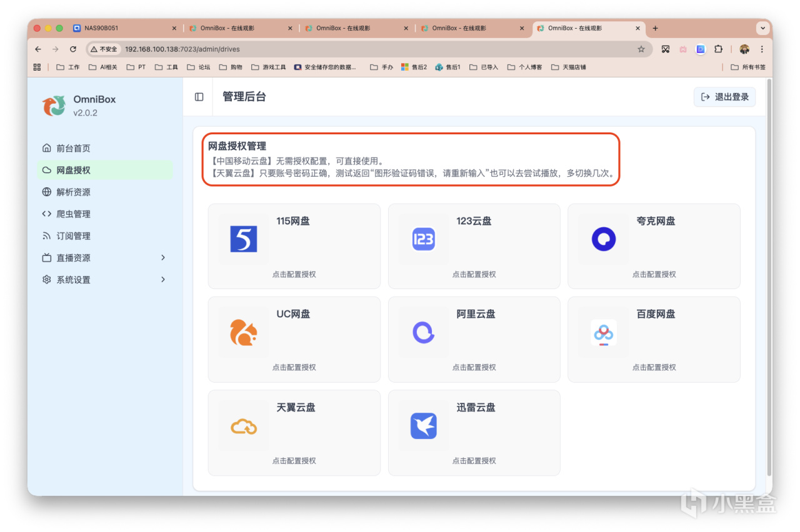Image resolution: width=800 pixels, height=532 pixels.
Task: Open the 个人博客 bookmark folder
Action: (524, 67)
